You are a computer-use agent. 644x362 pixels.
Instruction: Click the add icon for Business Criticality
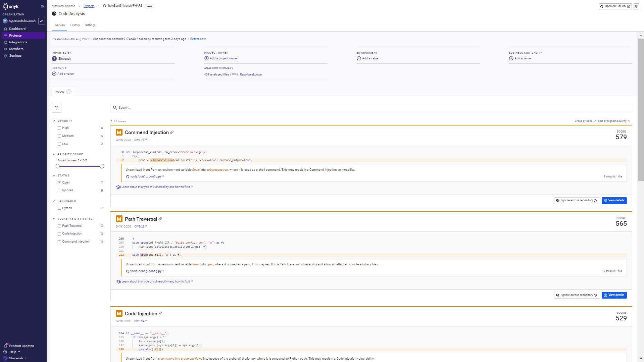(x=511, y=58)
